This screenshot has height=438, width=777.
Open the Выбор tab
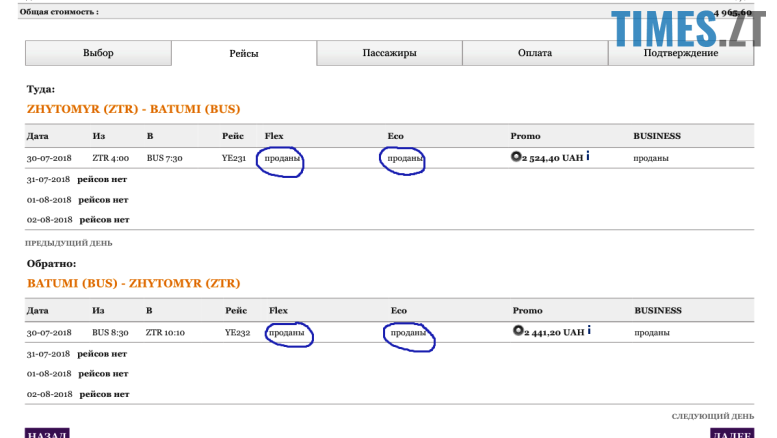click(x=98, y=53)
